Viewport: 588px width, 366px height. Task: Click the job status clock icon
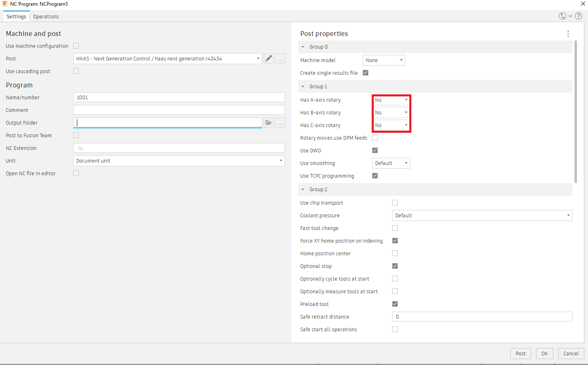click(563, 16)
